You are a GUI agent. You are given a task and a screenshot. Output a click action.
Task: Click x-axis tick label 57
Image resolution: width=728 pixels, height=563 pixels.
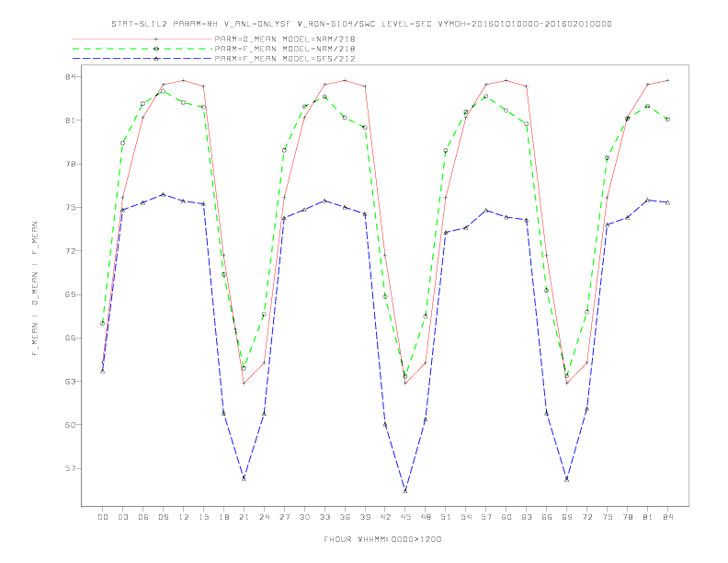(x=486, y=517)
